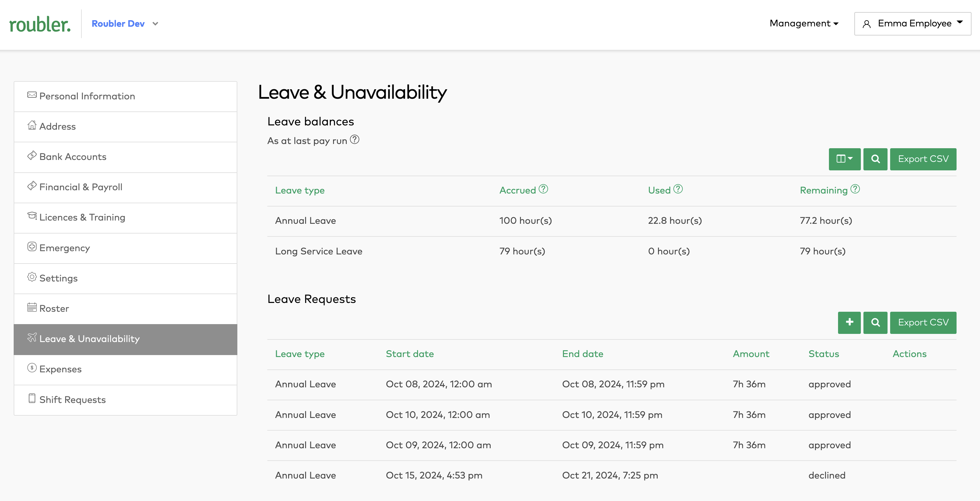Click the help icon beside Accrued
Image resolution: width=980 pixels, height=501 pixels.
(543, 189)
